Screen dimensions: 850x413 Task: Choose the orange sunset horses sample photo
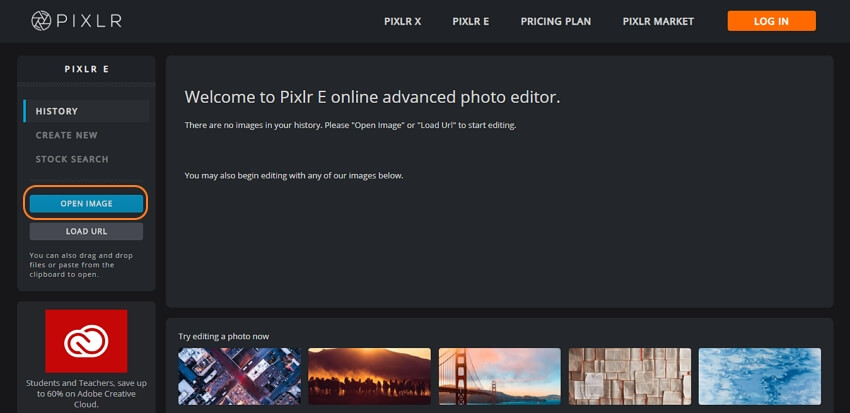click(x=369, y=376)
